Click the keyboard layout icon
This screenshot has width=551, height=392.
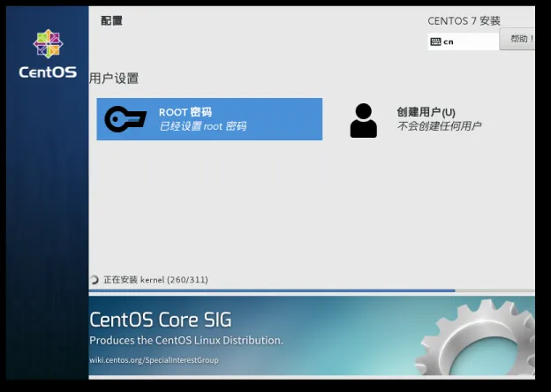[435, 41]
